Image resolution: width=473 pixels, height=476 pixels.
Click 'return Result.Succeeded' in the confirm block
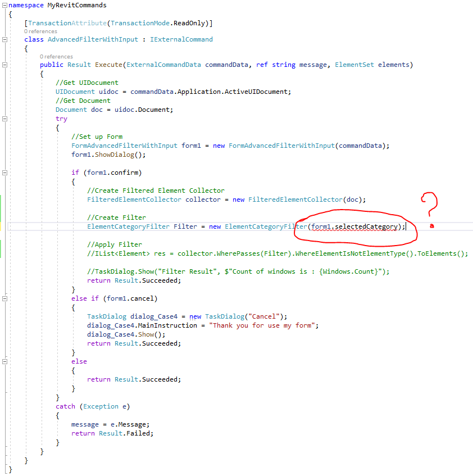[x=134, y=280]
